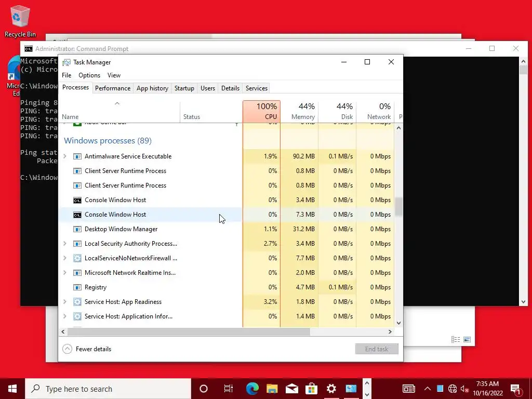Expand the Antimalware Service Executable group
This screenshot has height=399, width=532.
pos(65,156)
